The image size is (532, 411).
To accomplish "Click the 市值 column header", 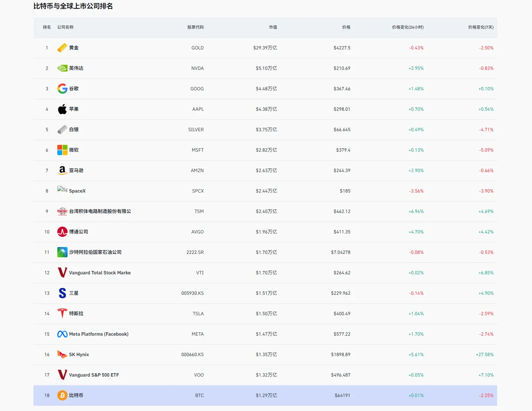I will coord(273,27).
